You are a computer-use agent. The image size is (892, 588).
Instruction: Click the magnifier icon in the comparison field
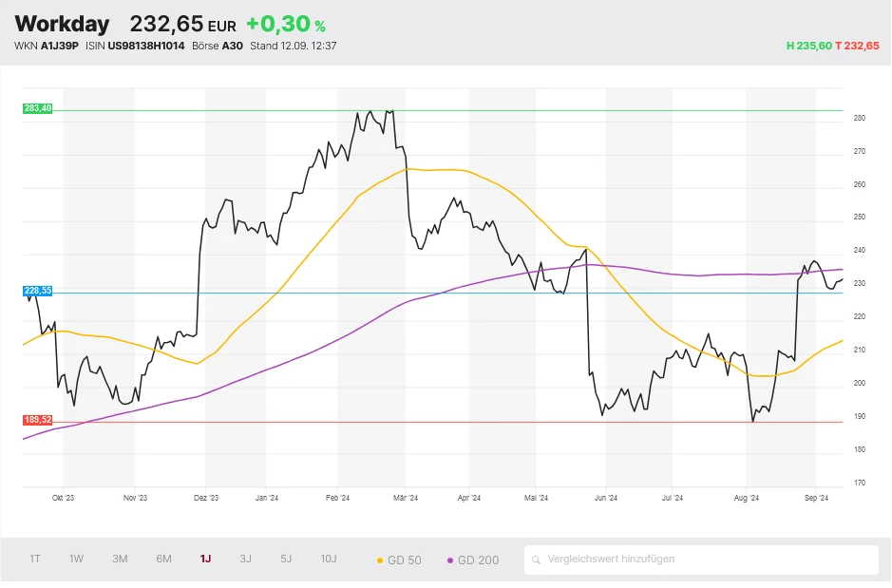tap(537, 560)
